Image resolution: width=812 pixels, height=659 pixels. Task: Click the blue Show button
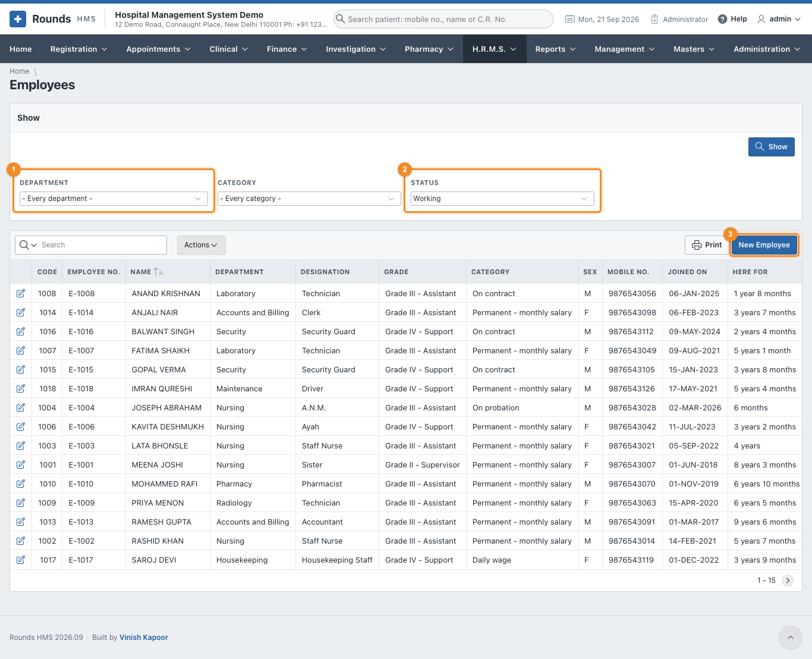point(772,147)
